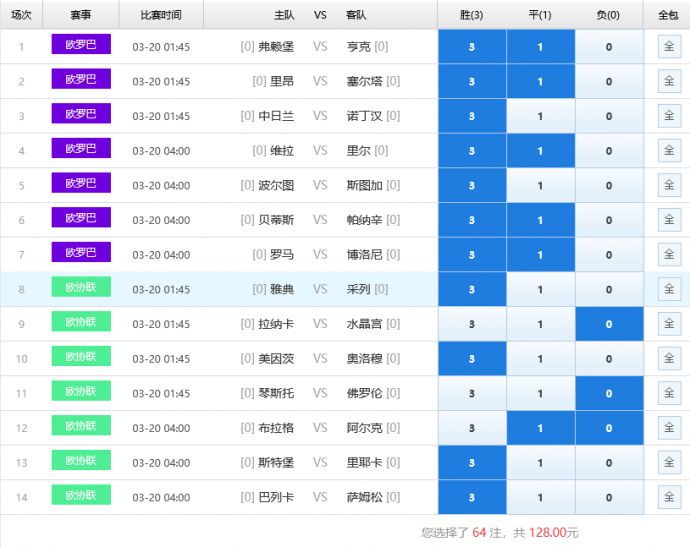The height and width of the screenshot is (547, 690).
Task: Enable draw (1) for 巴列卡 vs 萨姆松
Action: (x=540, y=497)
